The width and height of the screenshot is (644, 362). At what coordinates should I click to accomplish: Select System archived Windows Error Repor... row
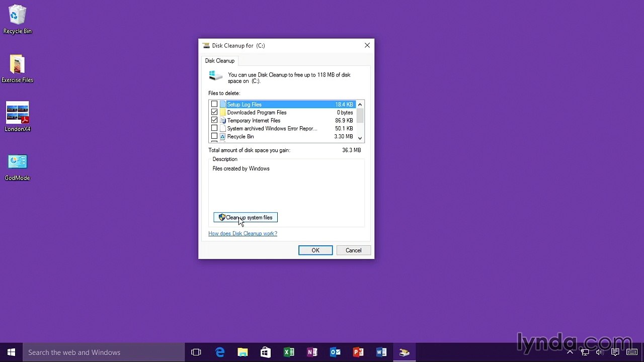[272, 129]
